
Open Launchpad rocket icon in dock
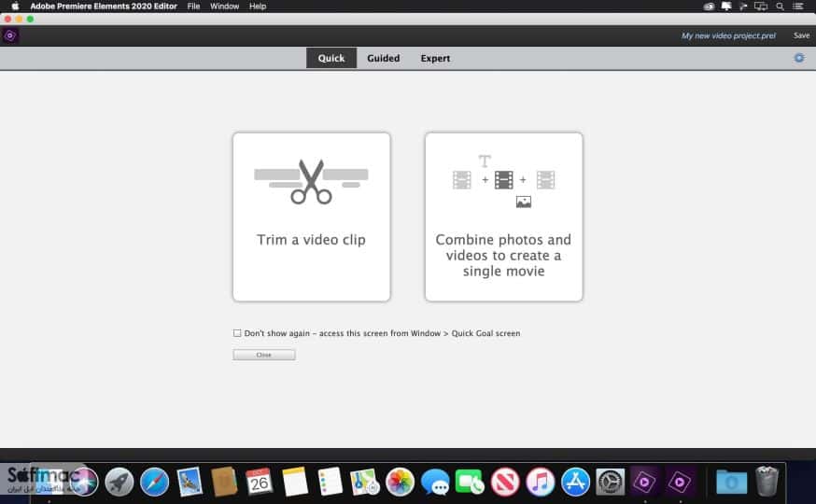point(120,482)
